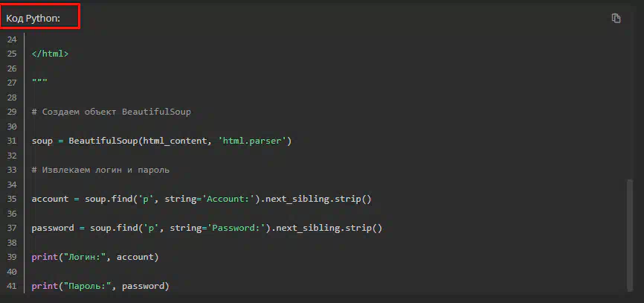Click the "Логин:" string literal
The image size is (644, 303).
point(85,257)
